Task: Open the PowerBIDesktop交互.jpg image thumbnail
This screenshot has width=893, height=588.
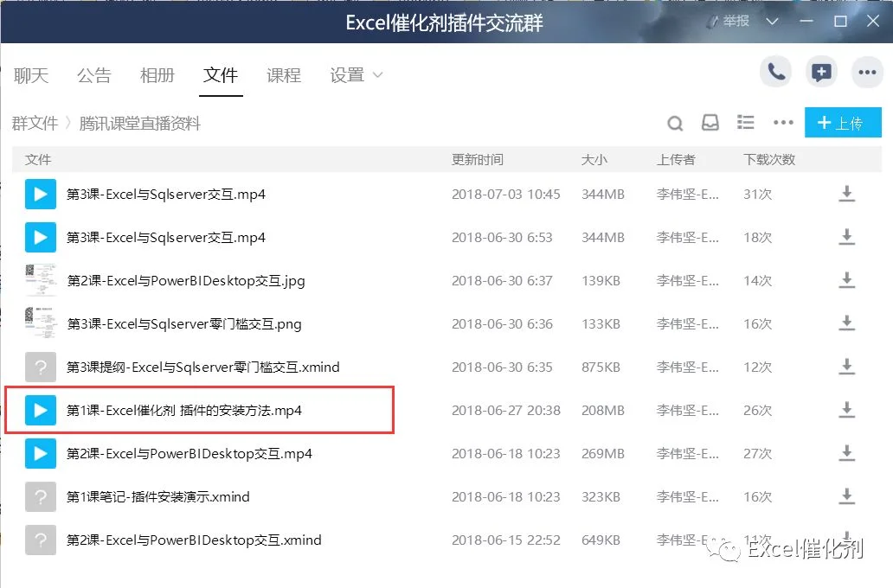Action: (41, 280)
